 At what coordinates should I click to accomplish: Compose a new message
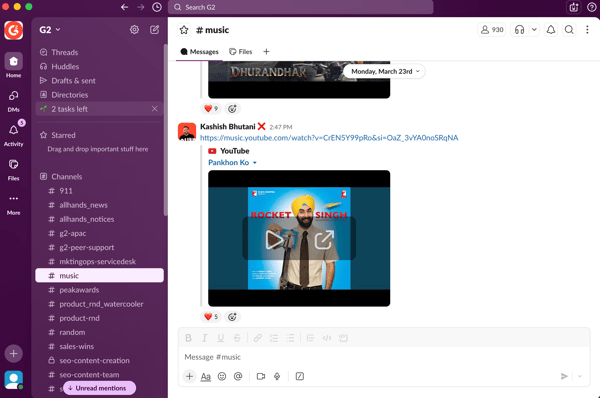pos(155,29)
